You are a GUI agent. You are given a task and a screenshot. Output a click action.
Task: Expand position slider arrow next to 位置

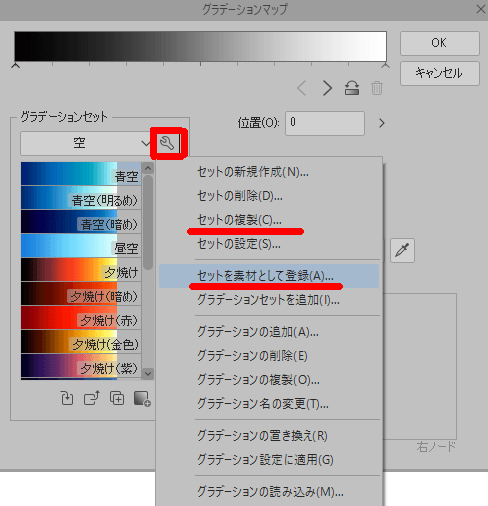(382, 123)
